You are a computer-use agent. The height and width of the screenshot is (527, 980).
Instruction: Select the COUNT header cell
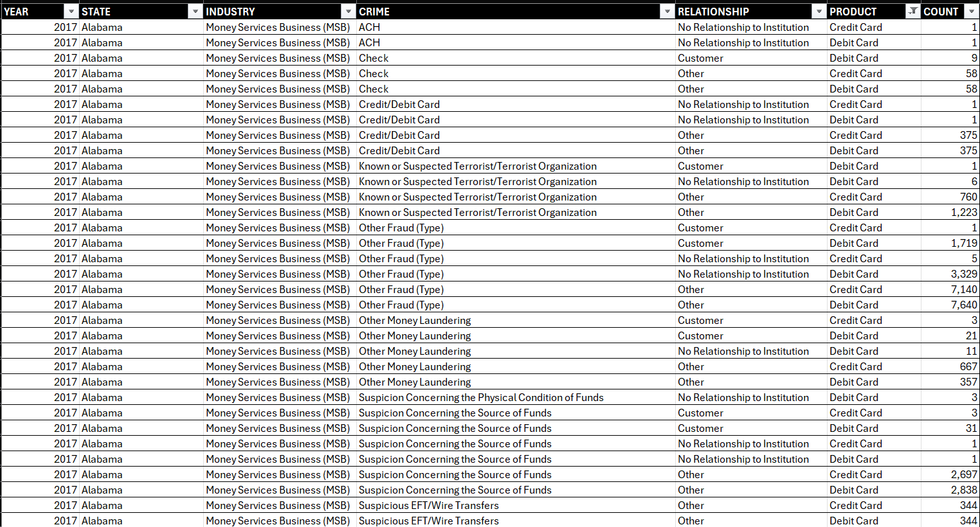[x=950, y=12]
